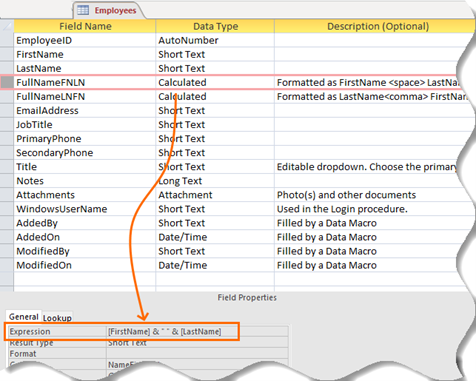Image resolution: width=476 pixels, height=381 pixels.
Task: Select the JobTitle field name cell
Action: [85, 124]
